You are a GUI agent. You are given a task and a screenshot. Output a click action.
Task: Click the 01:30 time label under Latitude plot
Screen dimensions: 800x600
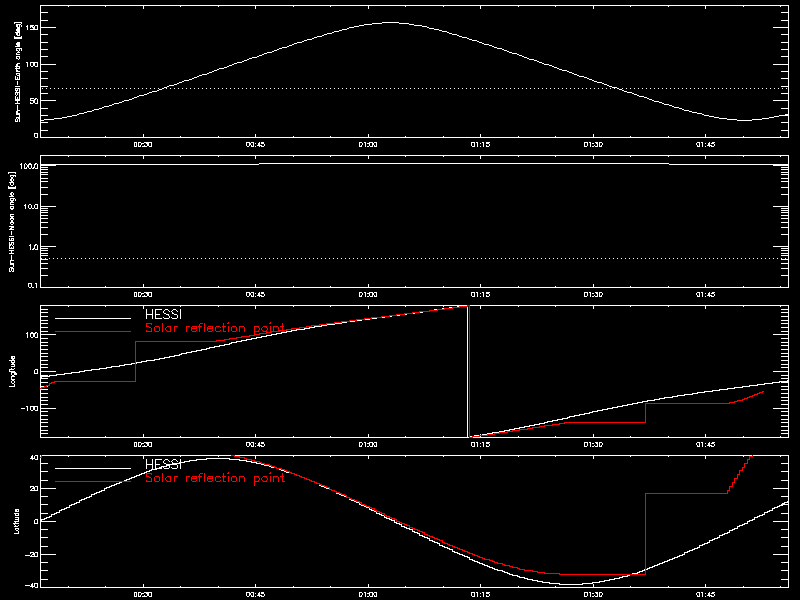tap(593, 595)
